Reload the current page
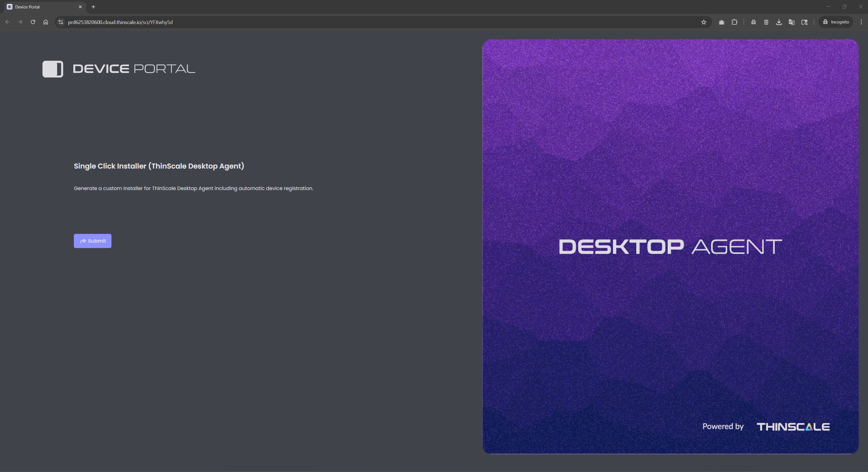The width and height of the screenshot is (868, 472). [x=33, y=22]
